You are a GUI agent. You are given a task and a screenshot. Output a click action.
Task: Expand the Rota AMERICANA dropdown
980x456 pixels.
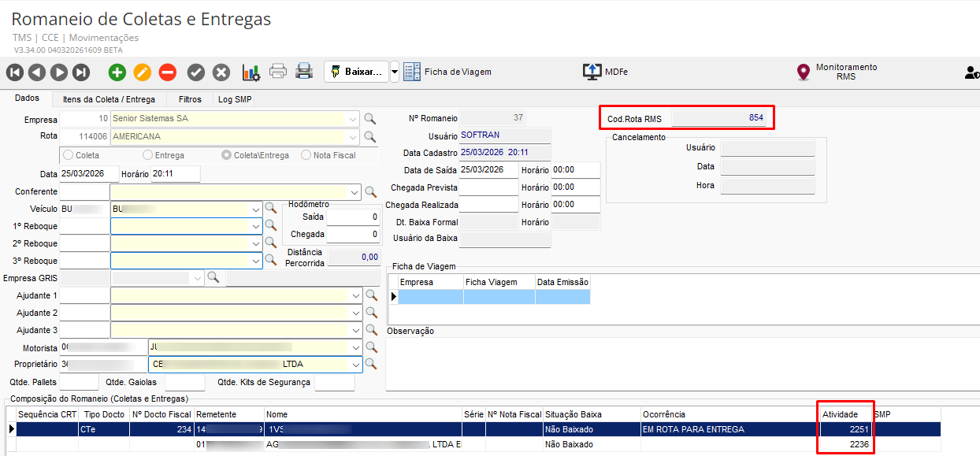pos(352,136)
